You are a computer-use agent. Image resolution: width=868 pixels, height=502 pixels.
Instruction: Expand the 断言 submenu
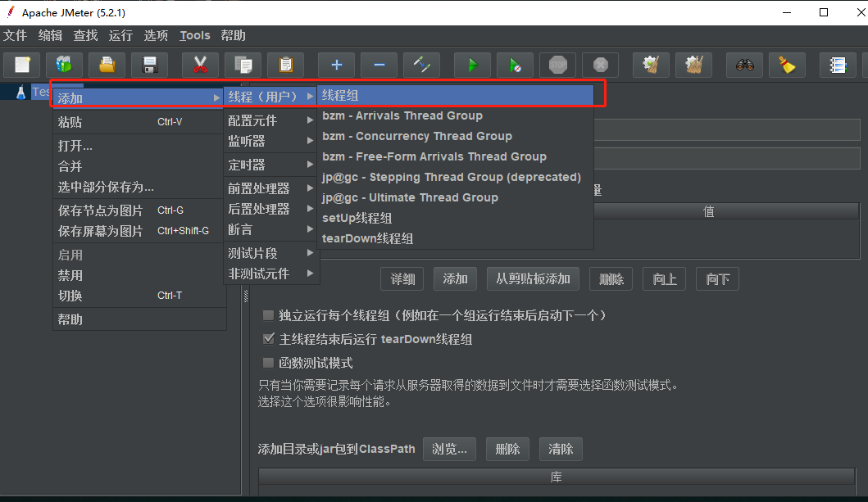[270, 228]
